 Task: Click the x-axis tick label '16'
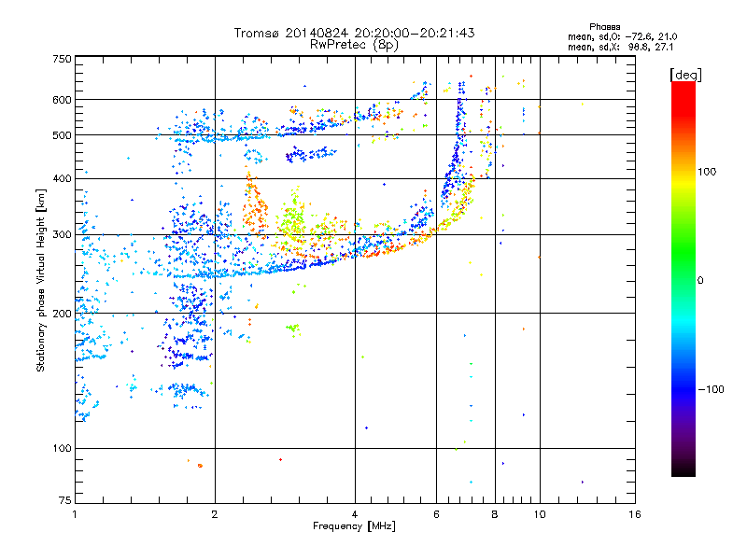tap(635, 514)
